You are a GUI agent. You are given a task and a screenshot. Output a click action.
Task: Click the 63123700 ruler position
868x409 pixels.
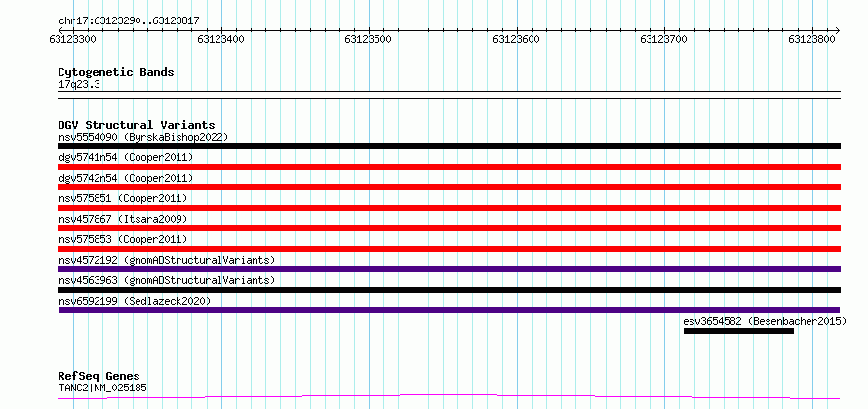click(x=663, y=39)
